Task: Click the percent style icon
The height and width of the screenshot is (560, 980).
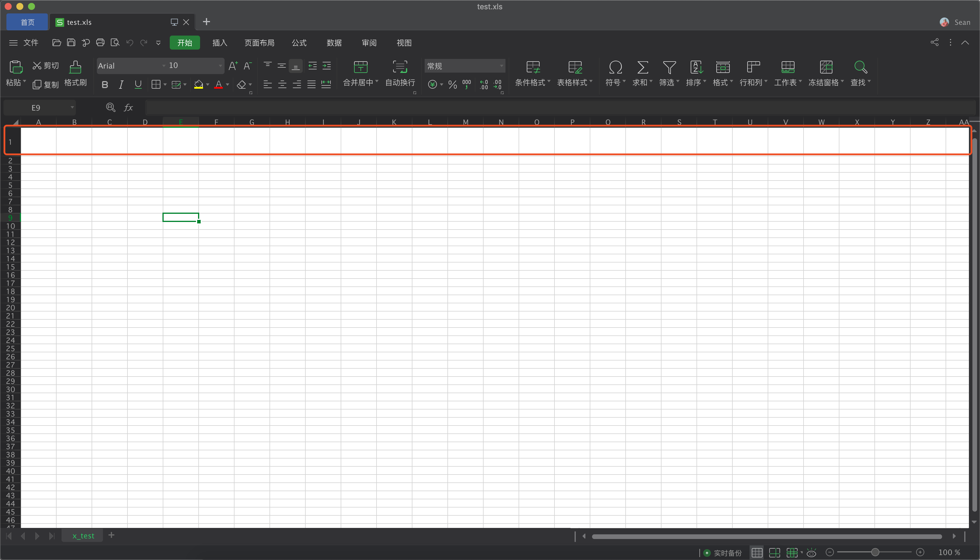Action: (x=452, y=85)
